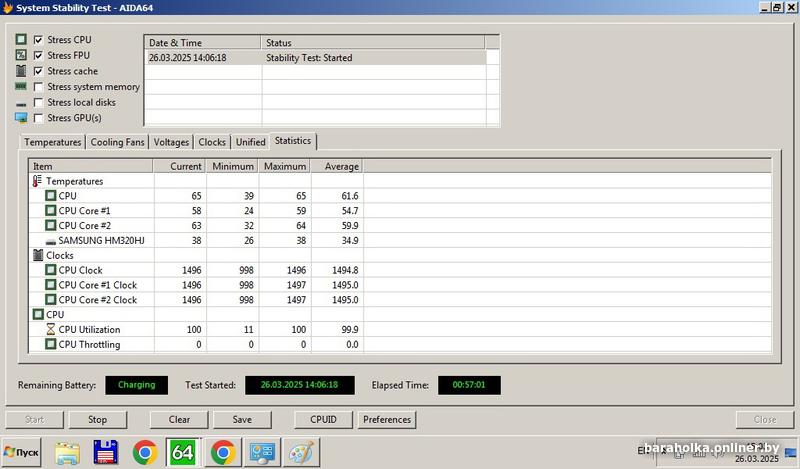Switch to the Voltages tab
The height and width of the screenshot is (469, 800).
171,142
